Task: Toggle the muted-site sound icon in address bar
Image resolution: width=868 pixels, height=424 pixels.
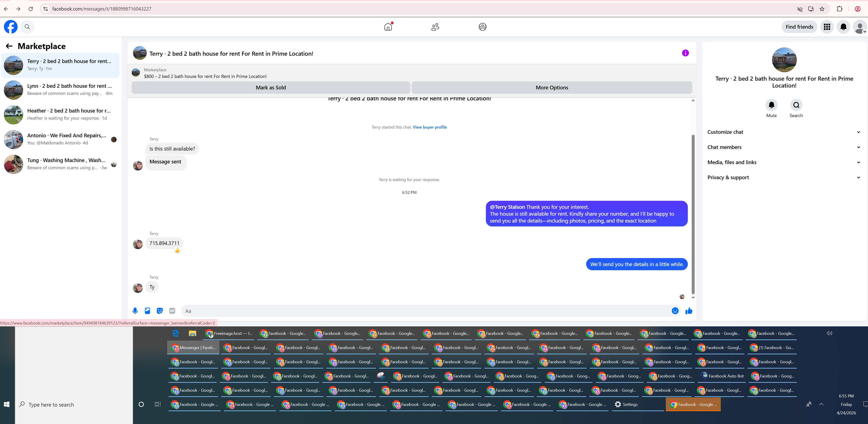Action: coord(800,9)
